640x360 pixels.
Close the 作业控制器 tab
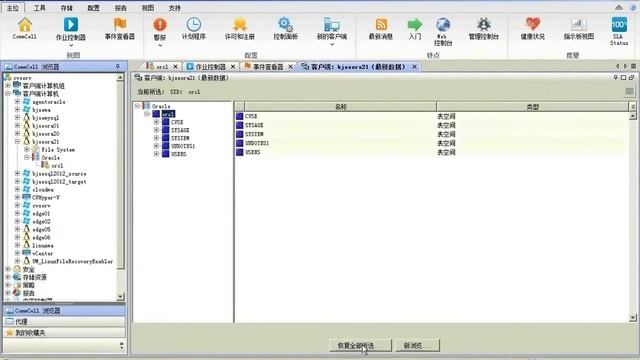click(233, 67)
